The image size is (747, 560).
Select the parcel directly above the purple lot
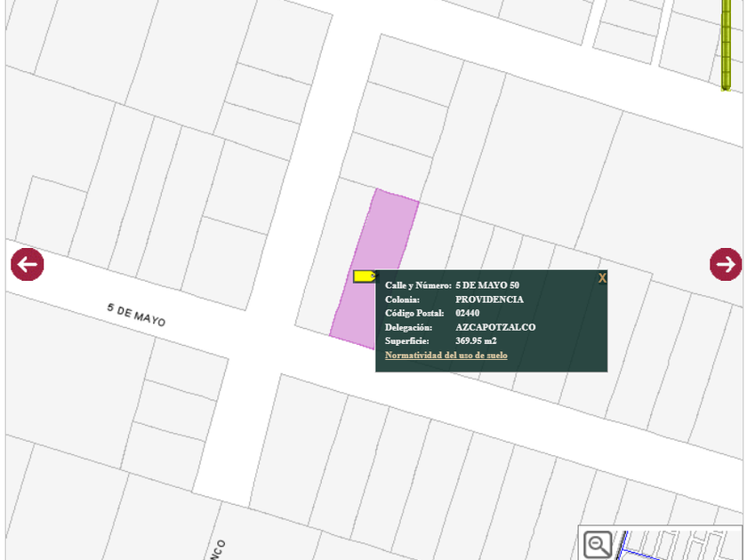382,164
